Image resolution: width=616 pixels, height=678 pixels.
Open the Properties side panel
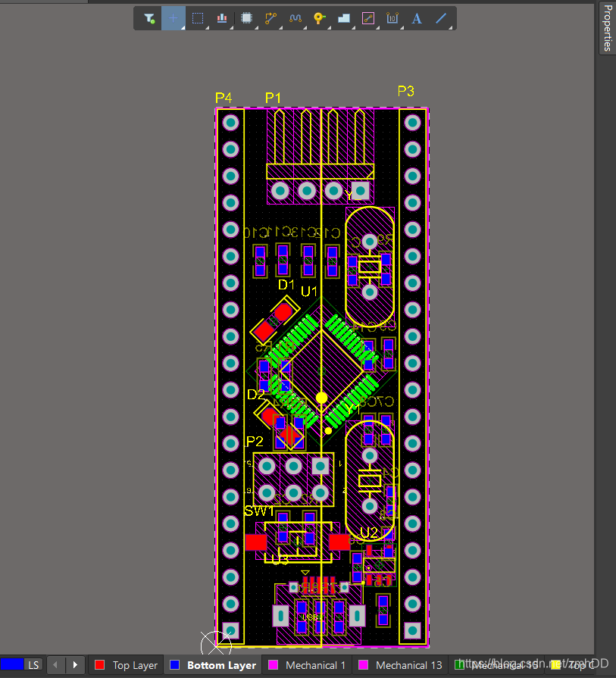click(607, 28)
